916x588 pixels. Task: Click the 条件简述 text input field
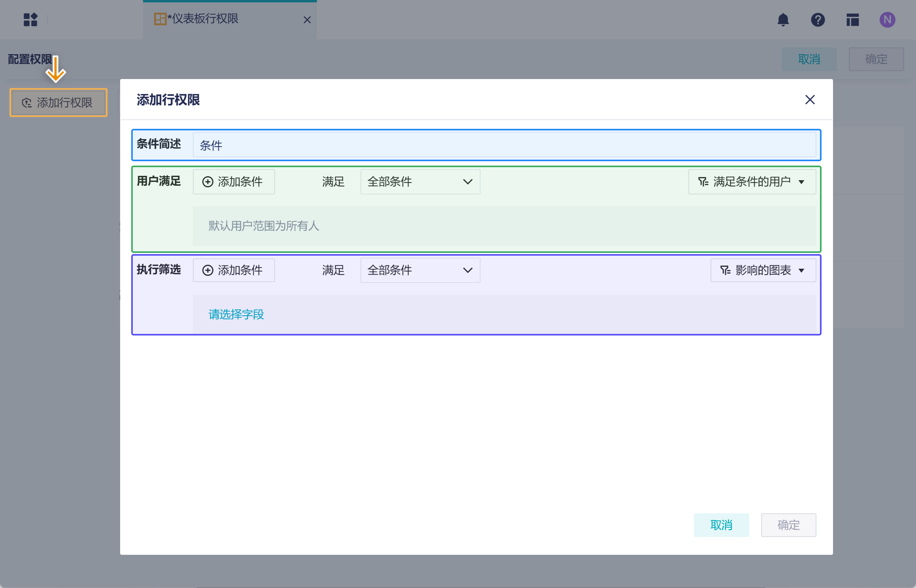coord(504,145)
